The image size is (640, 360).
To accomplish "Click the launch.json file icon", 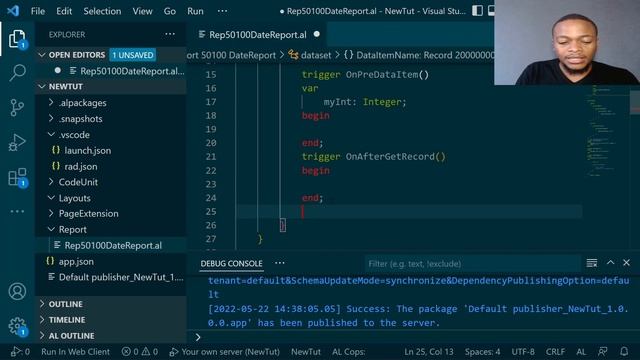I will click(56, 150).
